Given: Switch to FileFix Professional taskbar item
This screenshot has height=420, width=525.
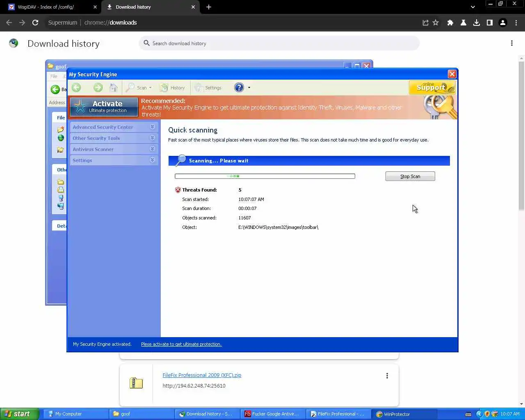Looking at the screenshot, I should tap(339, 414).
